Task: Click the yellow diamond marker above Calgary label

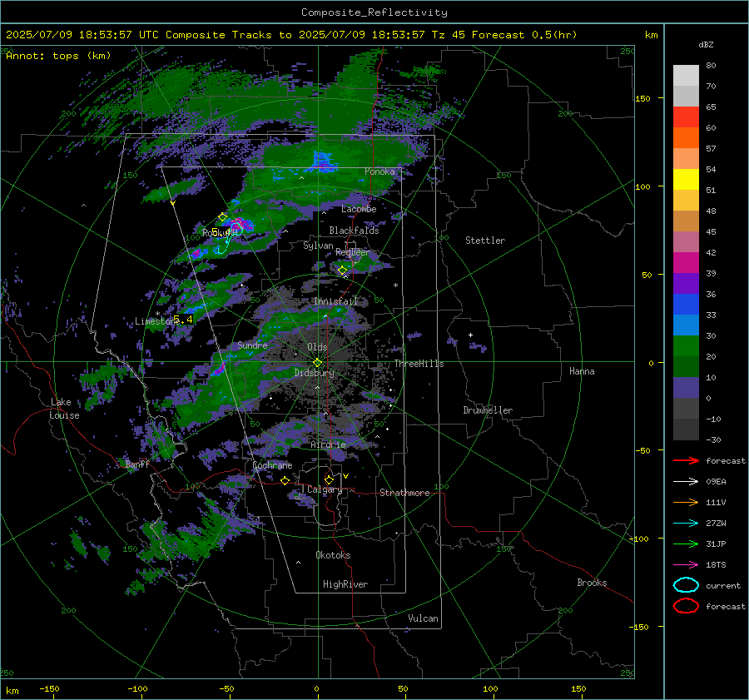Action: (329, 479)
